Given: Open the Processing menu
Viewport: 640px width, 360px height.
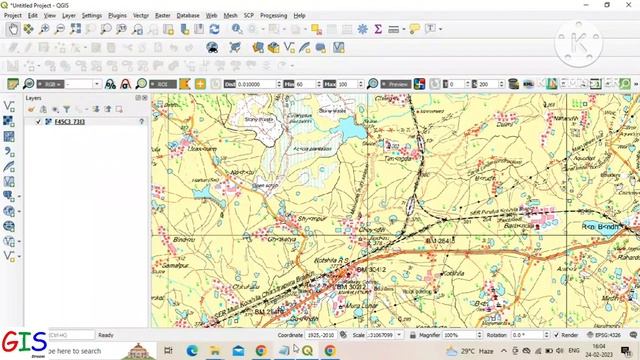Looking at the screenshot, I should [273, 16].
